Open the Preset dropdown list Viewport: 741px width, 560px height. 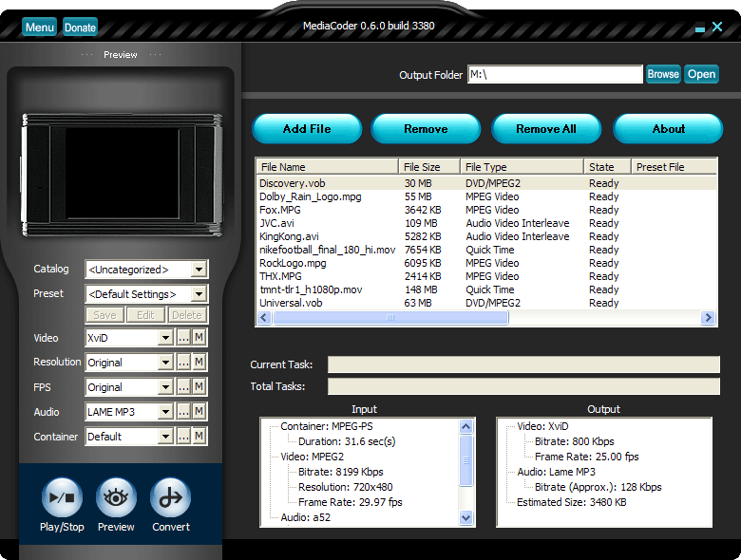click(x=199, y=294)
